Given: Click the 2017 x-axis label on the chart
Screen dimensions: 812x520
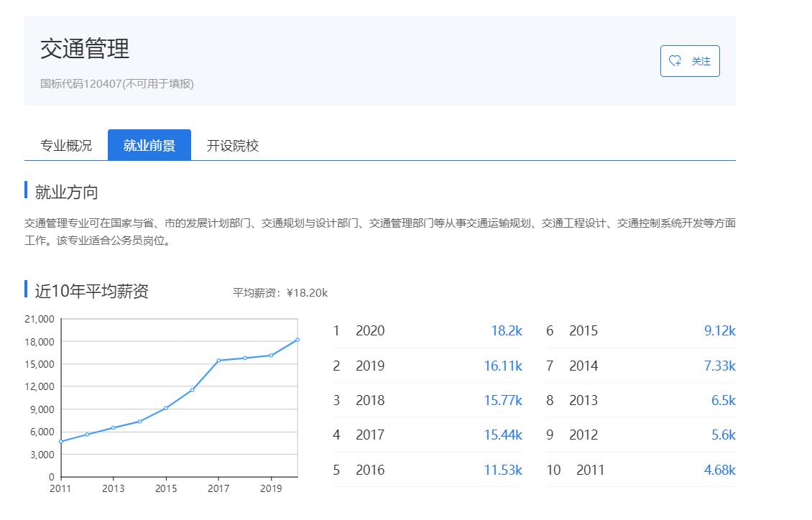Looking at the screenshot, I should tap(218, 488).
